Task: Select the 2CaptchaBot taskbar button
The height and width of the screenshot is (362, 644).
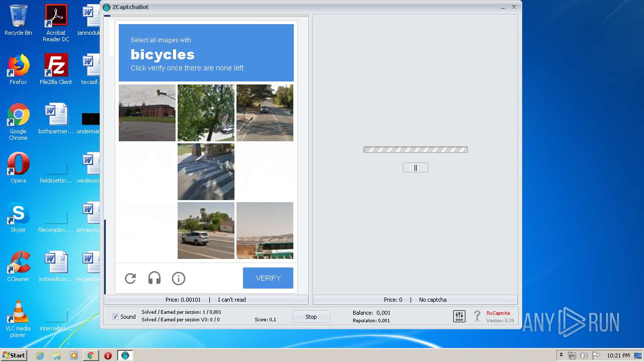Action: pos(125,355)
